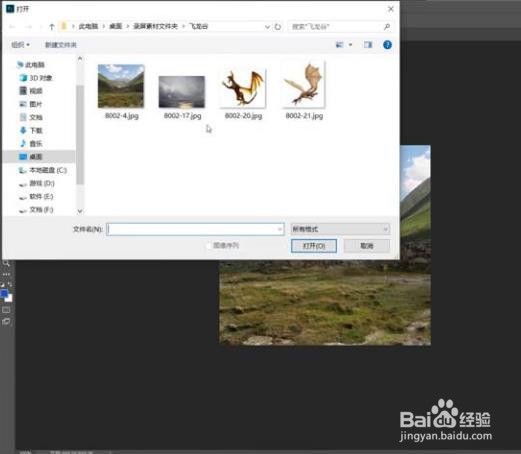Click the file name input field

coord(195,229)
